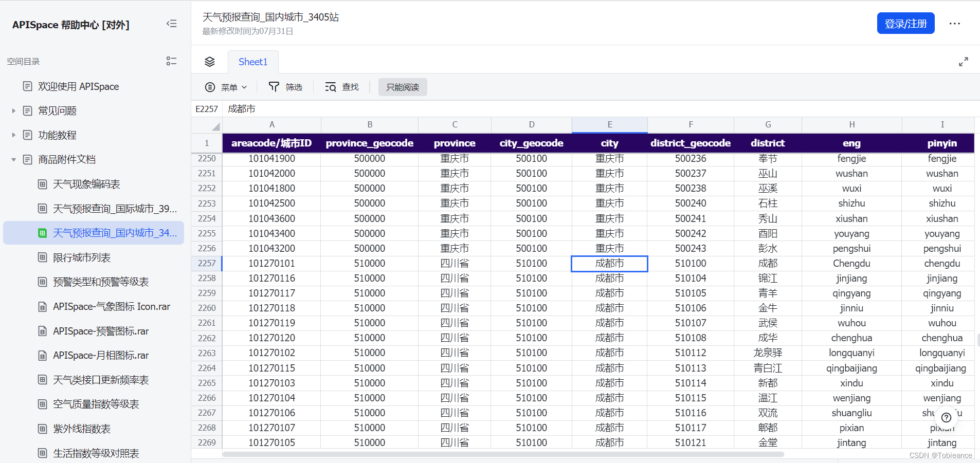Viewport: 980px width, 463px height.
Task: Click the 龙泉驿 district cell
Action: point(768,353)
